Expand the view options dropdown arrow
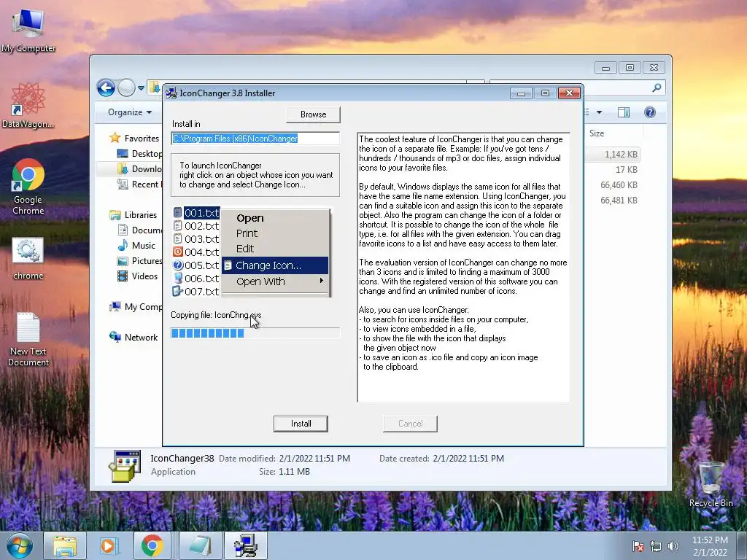The height and width of the screenshot is (560, 747). 600,112
